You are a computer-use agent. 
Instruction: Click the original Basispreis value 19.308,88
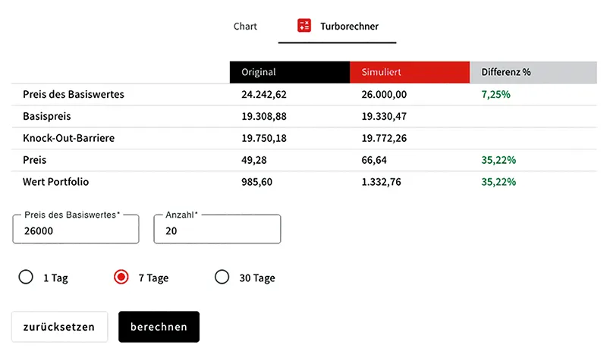click(264, 117)
